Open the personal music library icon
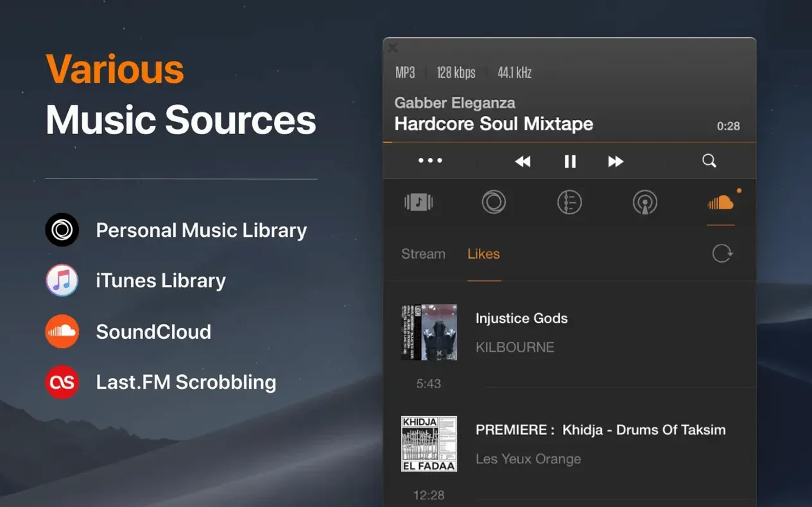The image size is (812, 507). (x=494, y=203)
